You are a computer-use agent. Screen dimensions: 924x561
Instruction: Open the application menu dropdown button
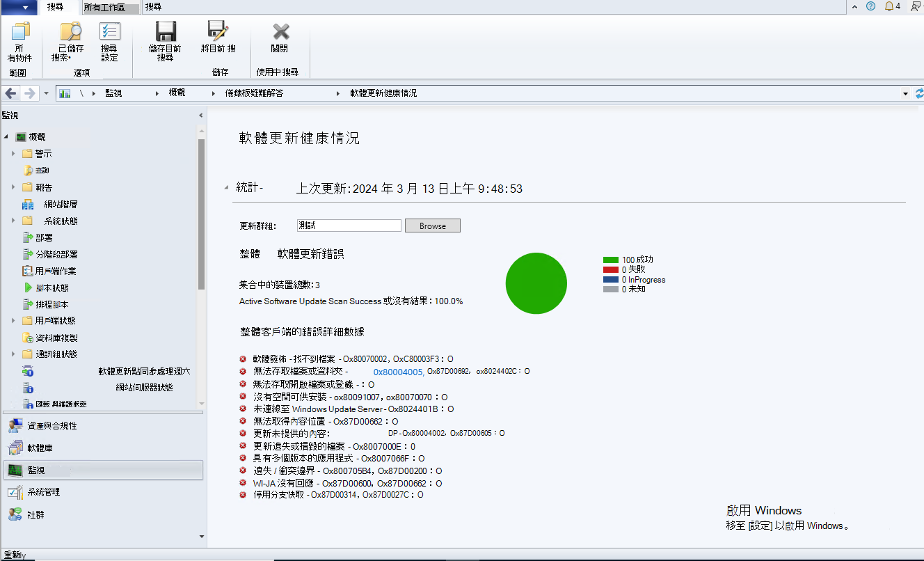(x=19, y=7)
